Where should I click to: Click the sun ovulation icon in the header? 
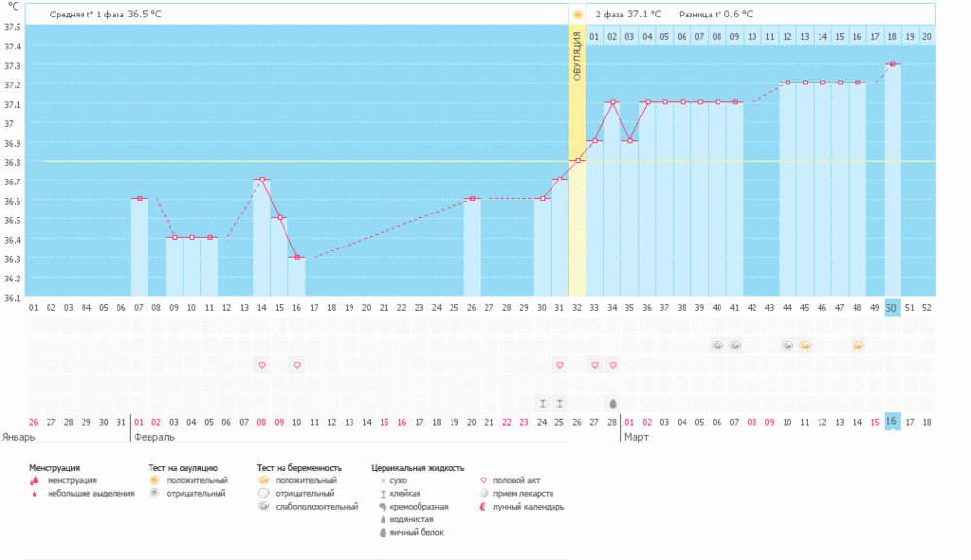click(578, 15)
